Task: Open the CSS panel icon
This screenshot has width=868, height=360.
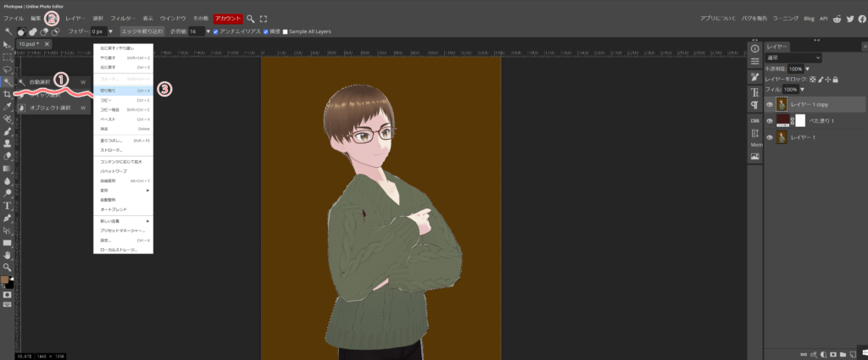Action: [x=754, y=120]
